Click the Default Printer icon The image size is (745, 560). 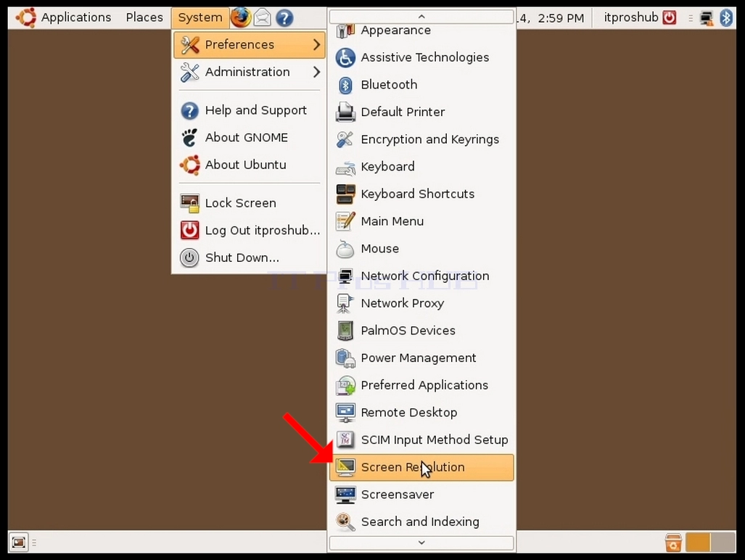pyautogui.click(x=345, y=112)
